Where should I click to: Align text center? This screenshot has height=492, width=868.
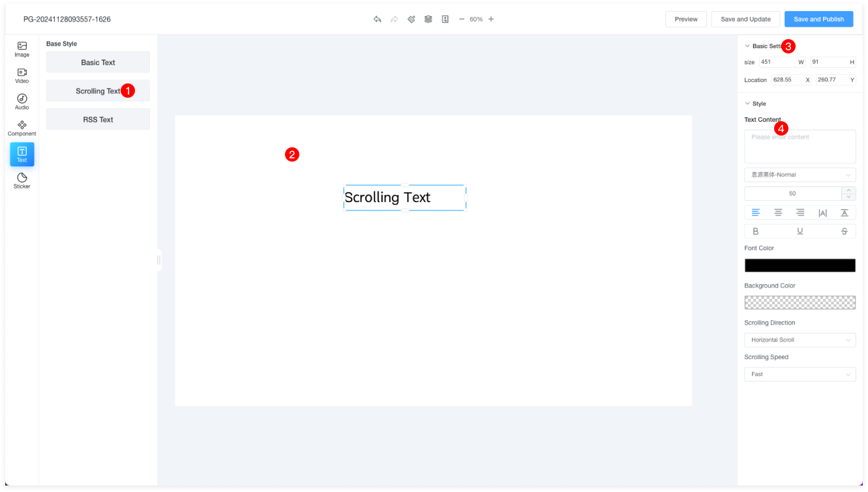click(778, 212)
